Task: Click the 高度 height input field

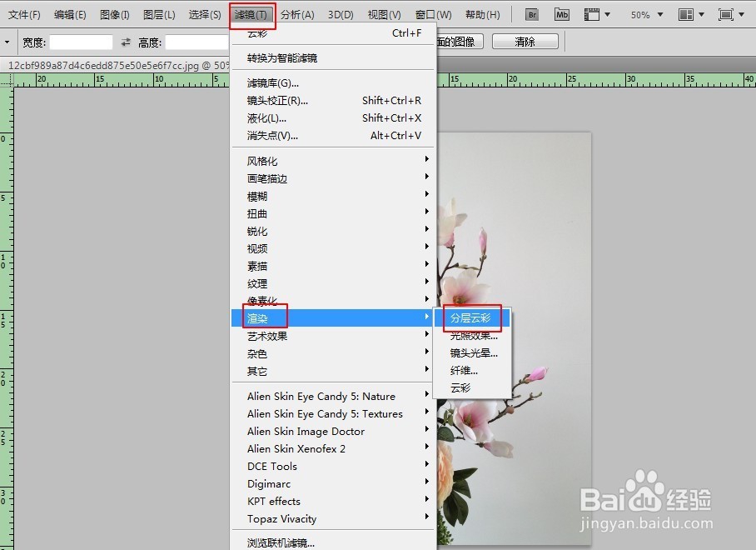Action: pyautogui.click(x=196, y=42)
